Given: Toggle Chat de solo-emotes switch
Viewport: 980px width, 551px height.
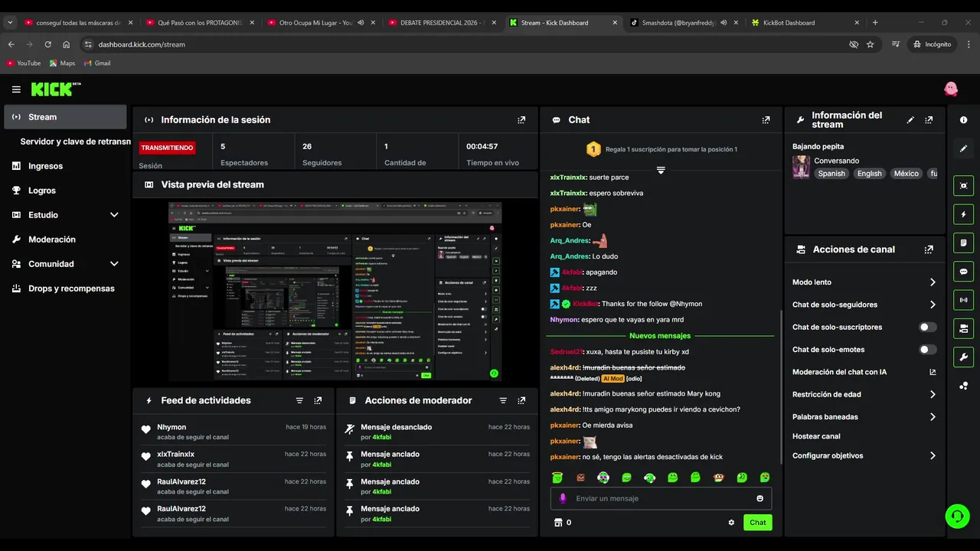Looking at the screenshot, I should (927, 350).
